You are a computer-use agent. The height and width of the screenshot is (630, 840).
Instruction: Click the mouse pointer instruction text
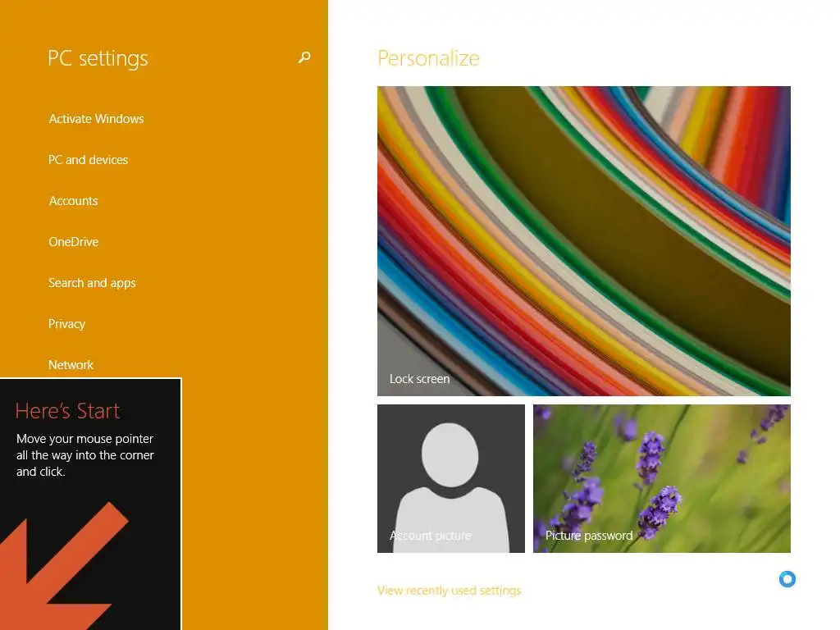85,454
